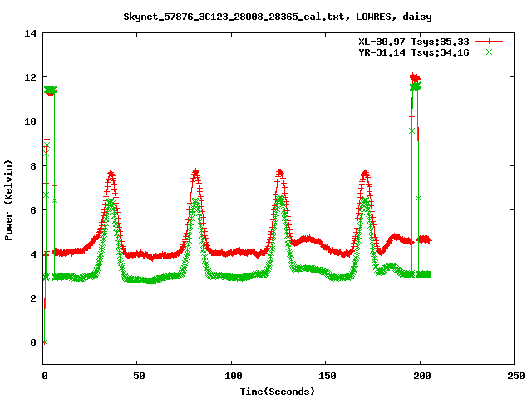Click the red calibration spike top near 197 seconds
This screenshot has width=532, height=399.
[415, 77]
